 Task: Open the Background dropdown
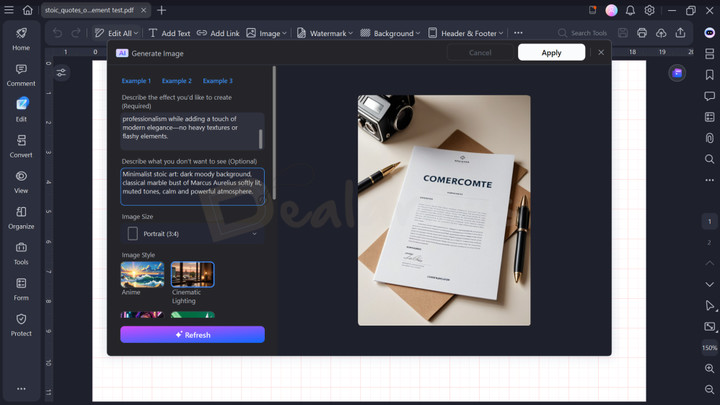(390, 33)
